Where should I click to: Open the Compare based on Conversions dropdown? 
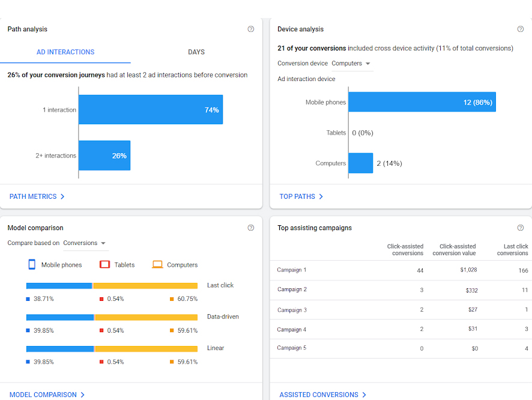pos(85,243)
